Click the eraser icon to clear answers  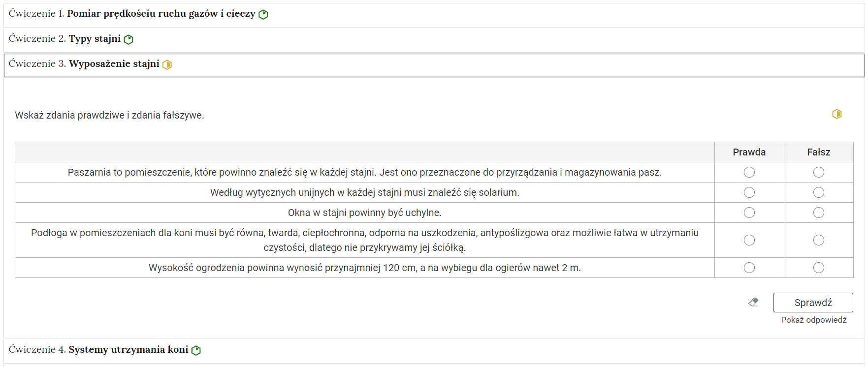(753, 302)
